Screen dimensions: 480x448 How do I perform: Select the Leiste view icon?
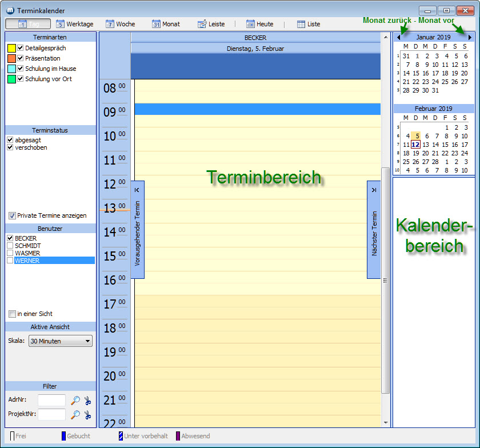click(202, 24)
